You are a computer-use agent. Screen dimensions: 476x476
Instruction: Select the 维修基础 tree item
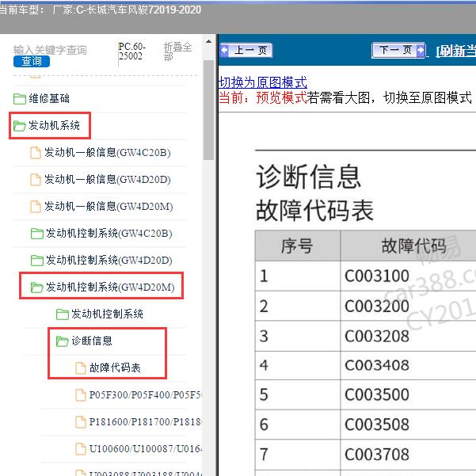click(x=49, y=99)
